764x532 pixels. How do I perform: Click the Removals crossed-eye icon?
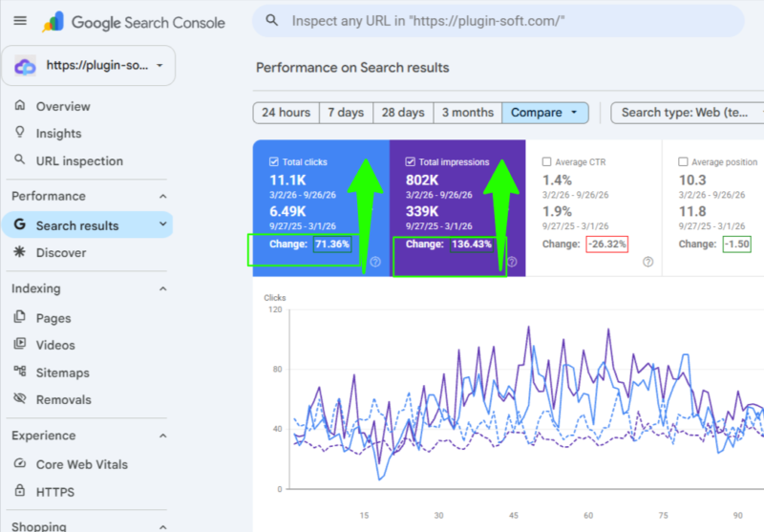click(19, 398)
